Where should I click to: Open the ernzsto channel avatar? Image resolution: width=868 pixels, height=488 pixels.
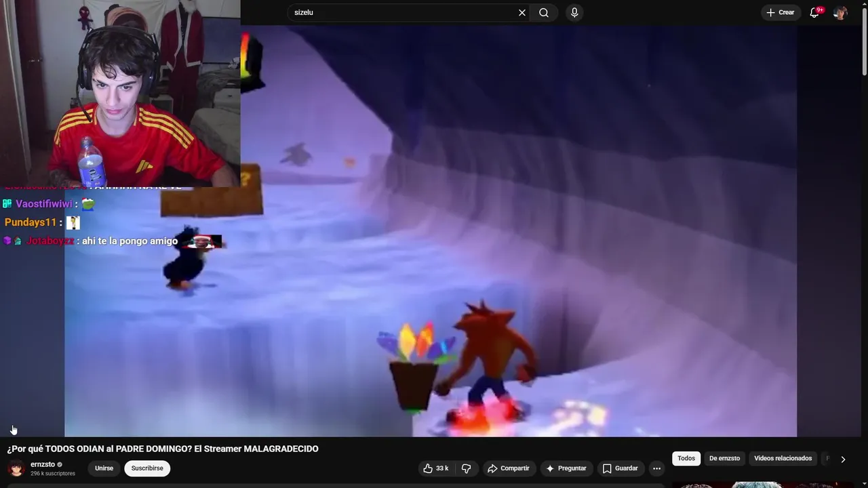[x=16, y=468]
